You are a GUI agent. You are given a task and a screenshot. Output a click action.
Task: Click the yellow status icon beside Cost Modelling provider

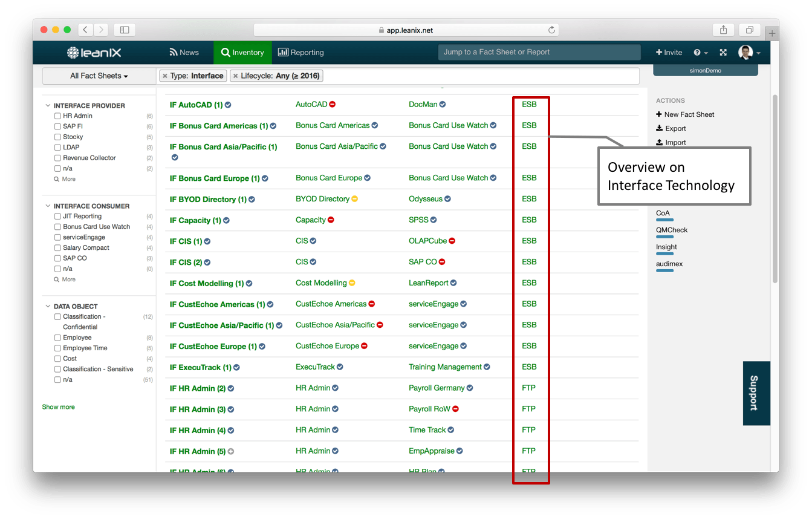coord(352,283)
